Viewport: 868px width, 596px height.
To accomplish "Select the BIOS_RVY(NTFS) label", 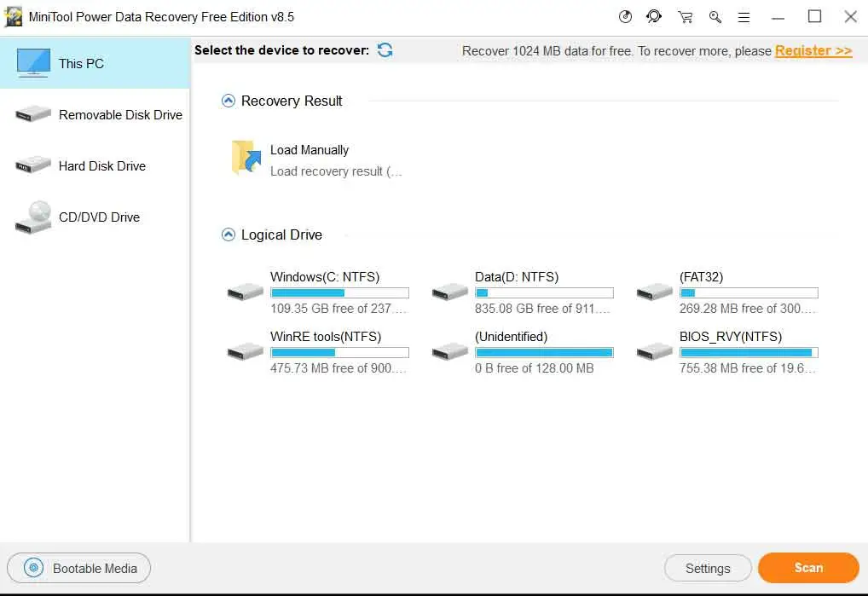I will pos(731,337).
